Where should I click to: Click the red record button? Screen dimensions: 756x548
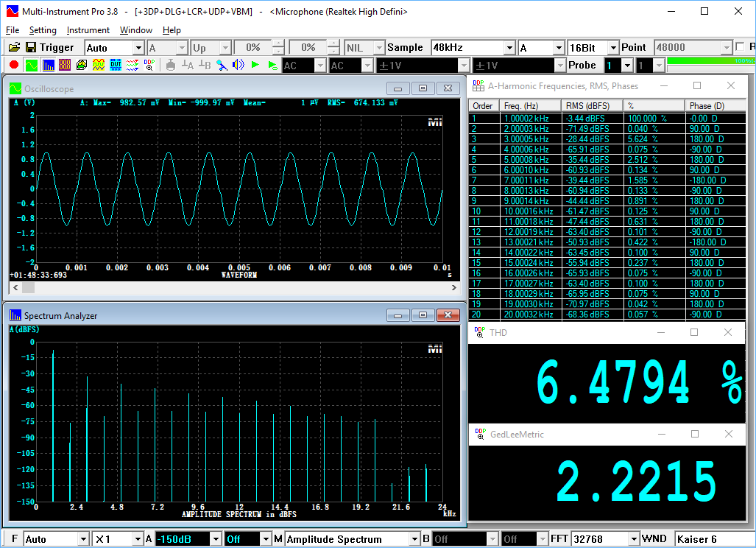point(14,65)
